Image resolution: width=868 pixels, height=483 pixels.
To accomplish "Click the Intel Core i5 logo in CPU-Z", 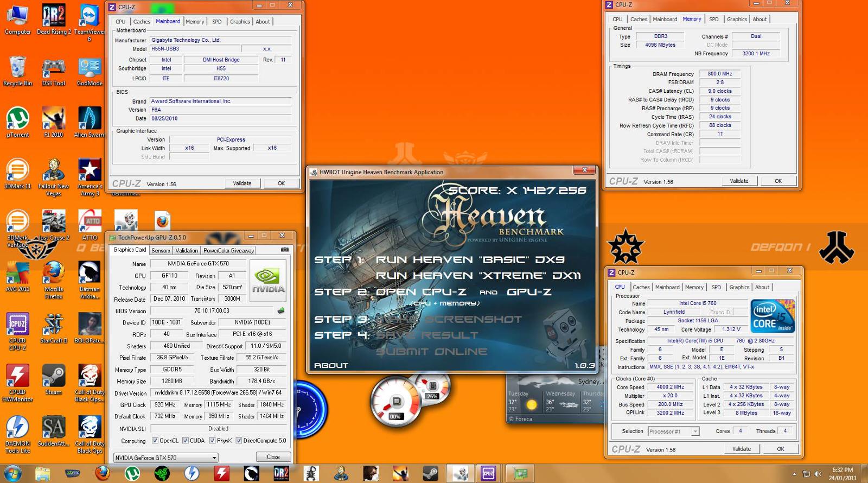I will click(773, 316).
